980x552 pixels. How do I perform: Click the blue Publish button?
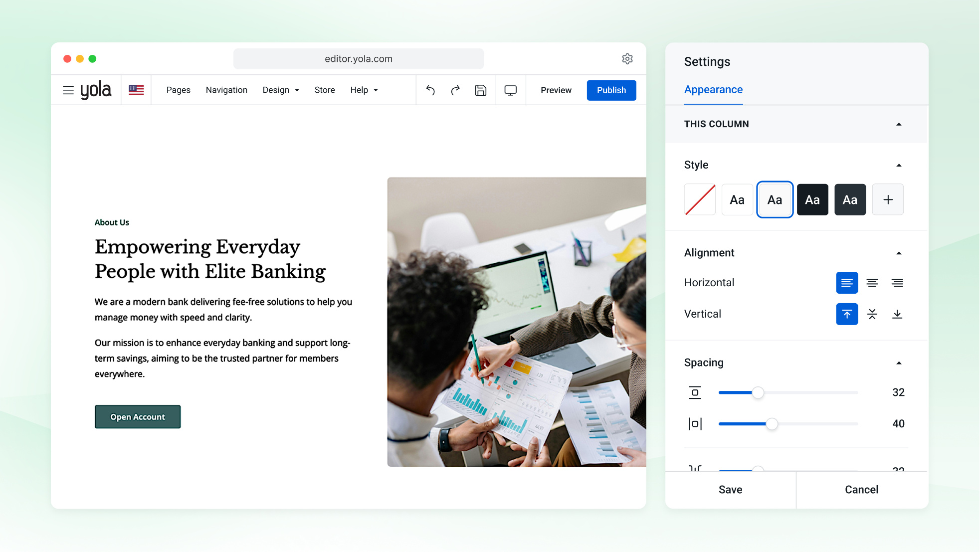(x=611, y=90)
